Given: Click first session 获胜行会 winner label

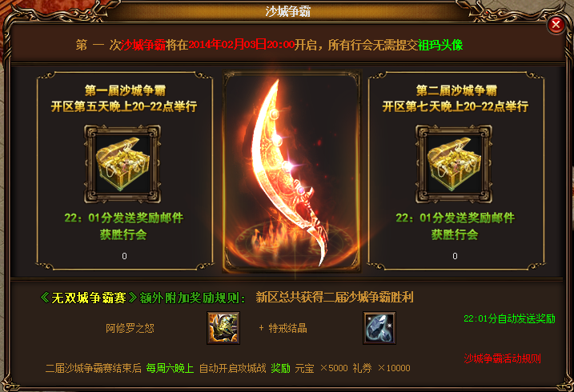Looking at the screenshot, I should 123,234.
